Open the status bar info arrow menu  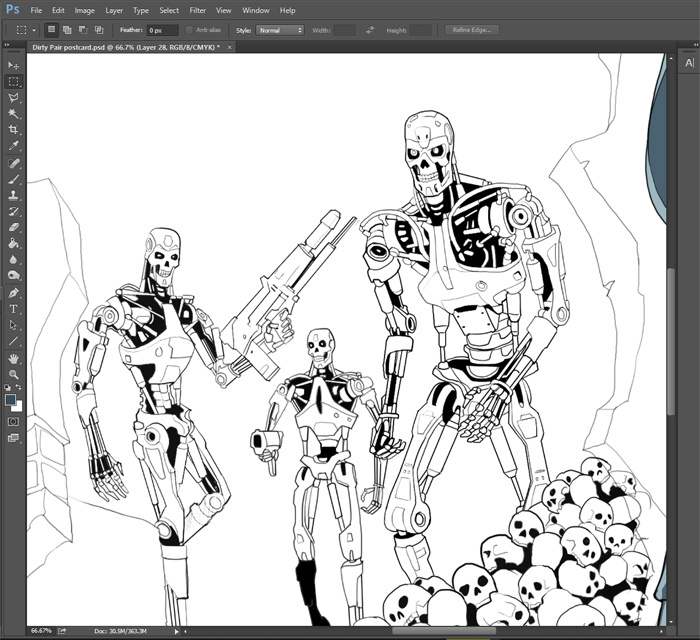(x=176, y=631)
